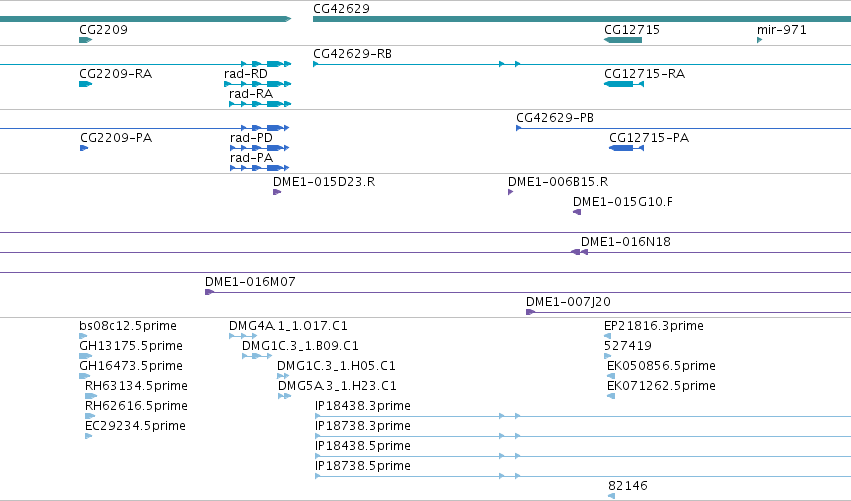This screenshot has width=851, height=501.
Task: Select the DME1-007J20 start glyph
Action: [530, 312]
